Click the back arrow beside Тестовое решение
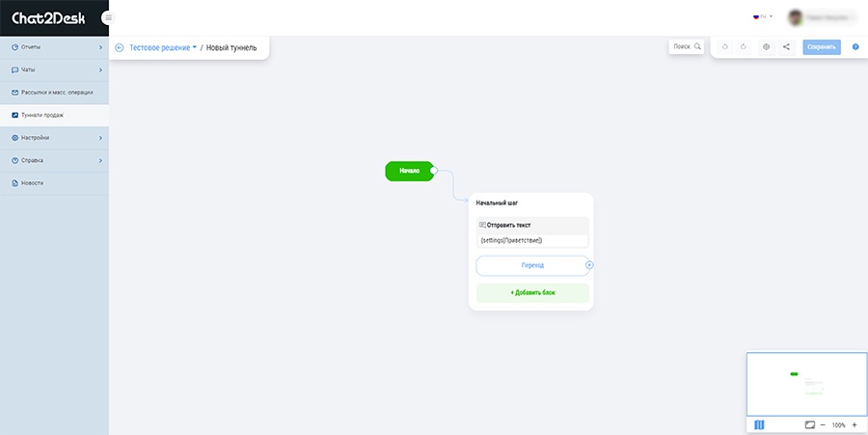This screenshot has height=435, width=868. [119, 47]
